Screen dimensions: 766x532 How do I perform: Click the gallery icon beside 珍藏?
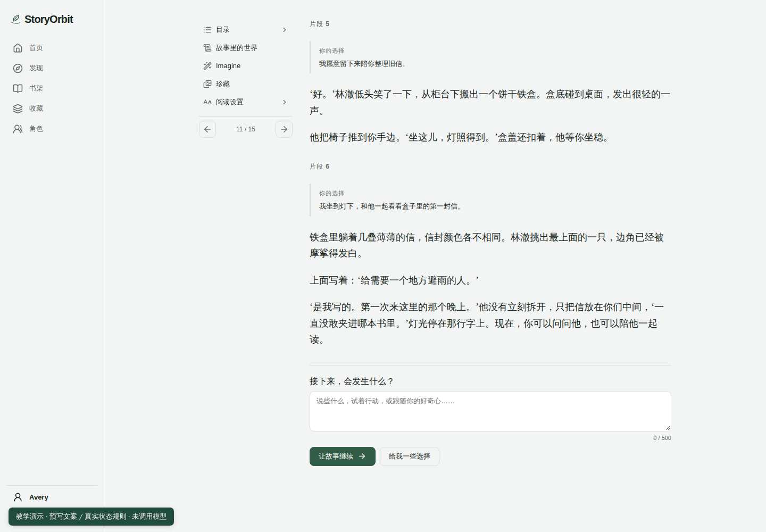click(x=207, y=84)
